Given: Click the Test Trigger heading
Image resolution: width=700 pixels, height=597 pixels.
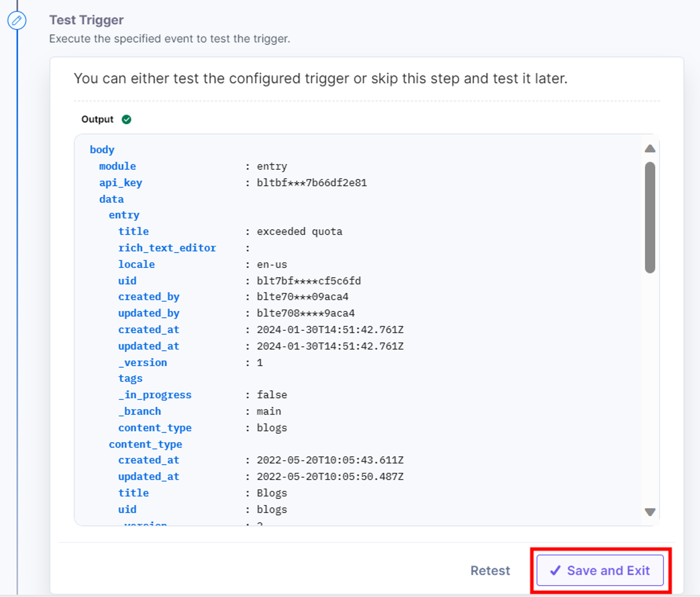Looking at the screenshot, I should (86, 20).
